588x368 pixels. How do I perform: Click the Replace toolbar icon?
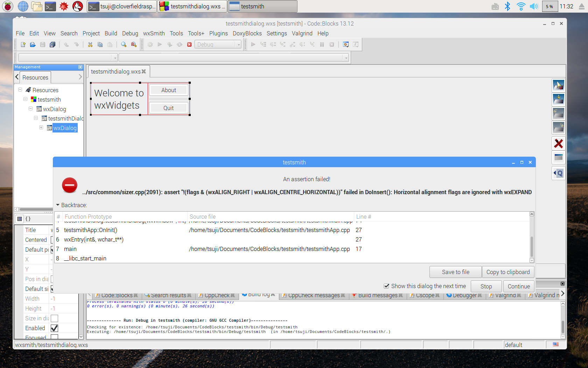click(134, 45)
